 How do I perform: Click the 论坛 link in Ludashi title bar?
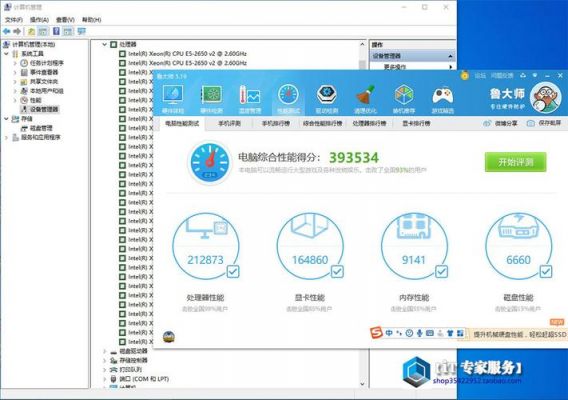(480, 75)
